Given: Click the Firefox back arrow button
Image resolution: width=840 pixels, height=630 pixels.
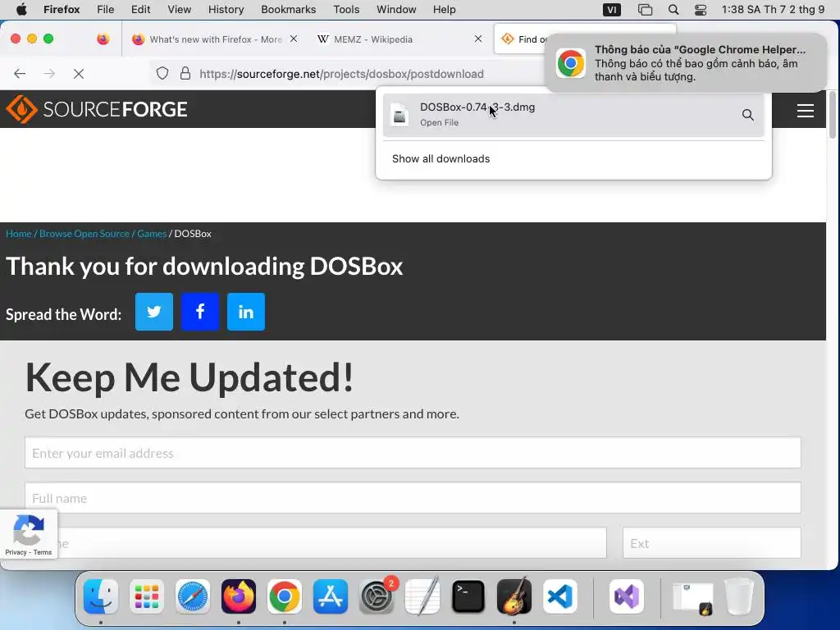Looking at the screenshot, I should tap(20, 73).
